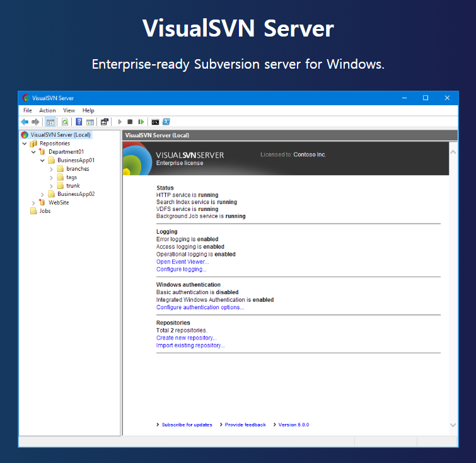Click the Jobs folder icon
The width and height of the screenshot is (476, 463).
33,211
